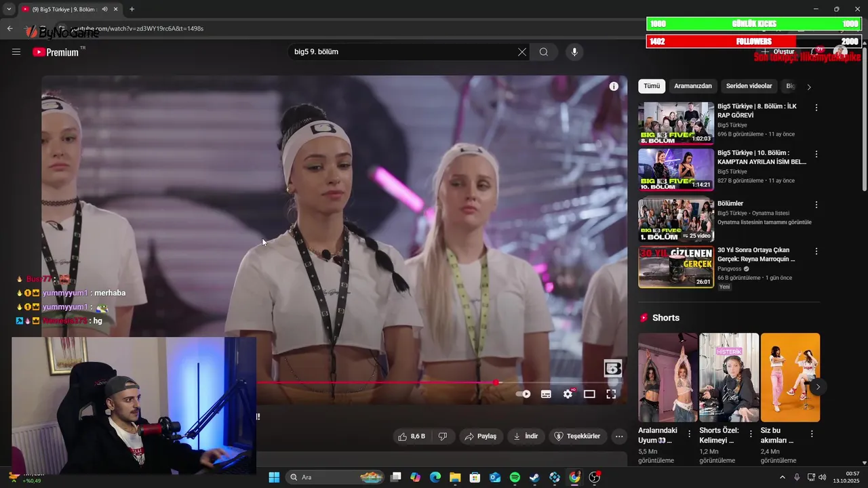868x488 pixels.
Task: Start voice search with the microphone
Action: tap(575, 52)
